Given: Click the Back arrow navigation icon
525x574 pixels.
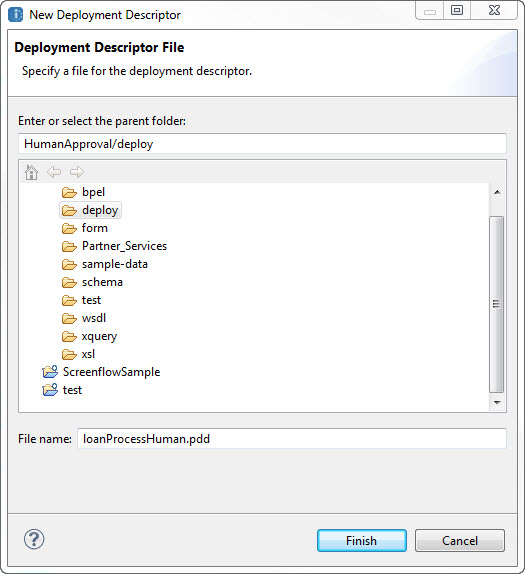Looking at the screenshot, I should click(x=54, y=172).
